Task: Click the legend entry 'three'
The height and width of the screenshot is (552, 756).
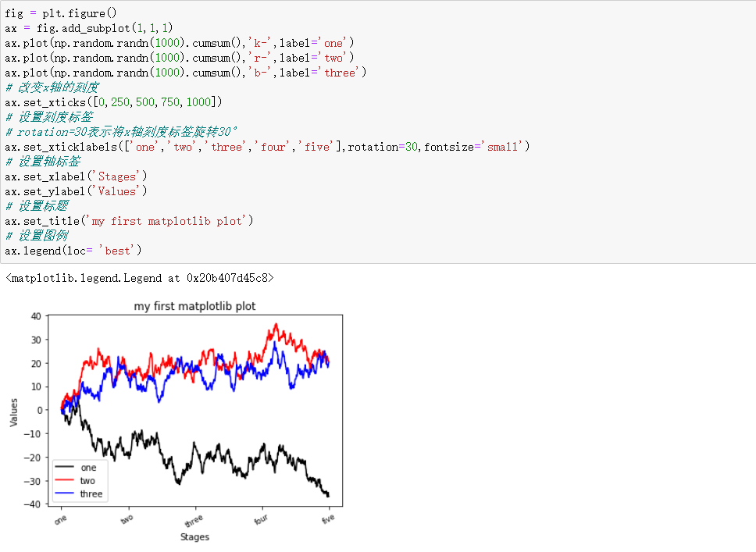Action: point(91,494)
